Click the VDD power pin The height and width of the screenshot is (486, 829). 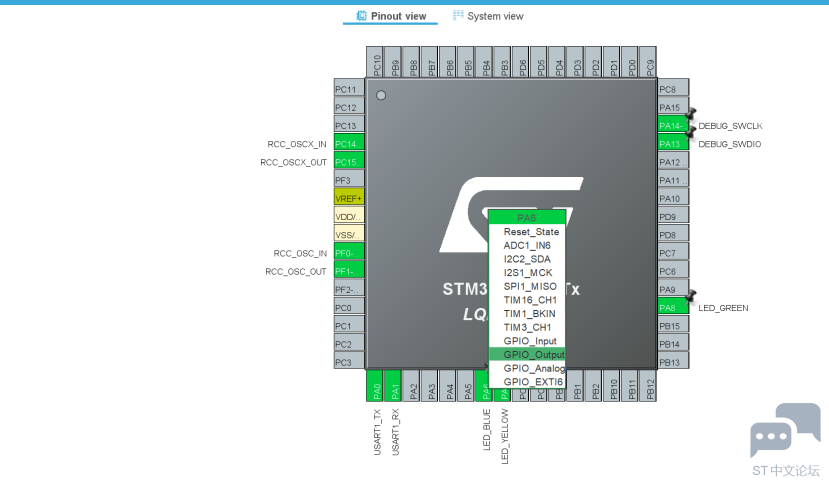click(x=349, y=216)
